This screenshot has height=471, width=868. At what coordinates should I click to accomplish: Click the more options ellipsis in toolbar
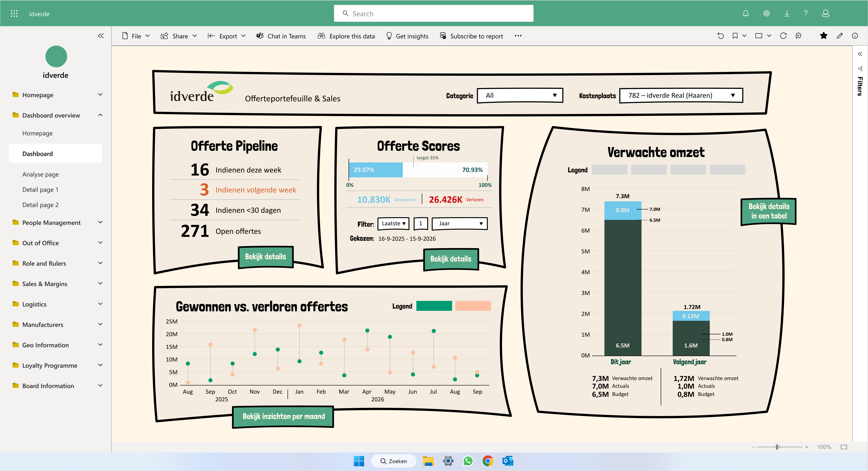tap(518, 36)
